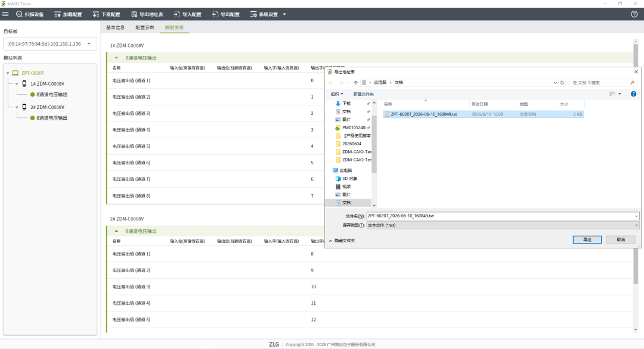Viewport: 644px width, 349px height.
Task: Sort files by the 大小 column header
Action: point(564,104)
